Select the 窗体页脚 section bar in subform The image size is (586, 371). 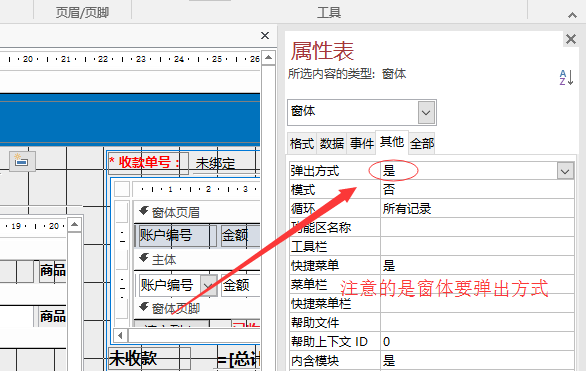coord(197,308)
